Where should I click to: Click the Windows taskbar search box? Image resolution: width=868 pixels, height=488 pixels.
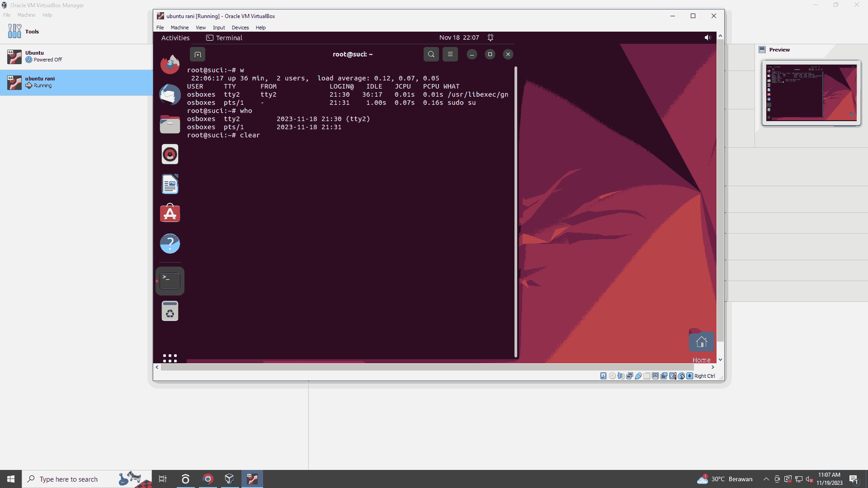coord(87,479)
